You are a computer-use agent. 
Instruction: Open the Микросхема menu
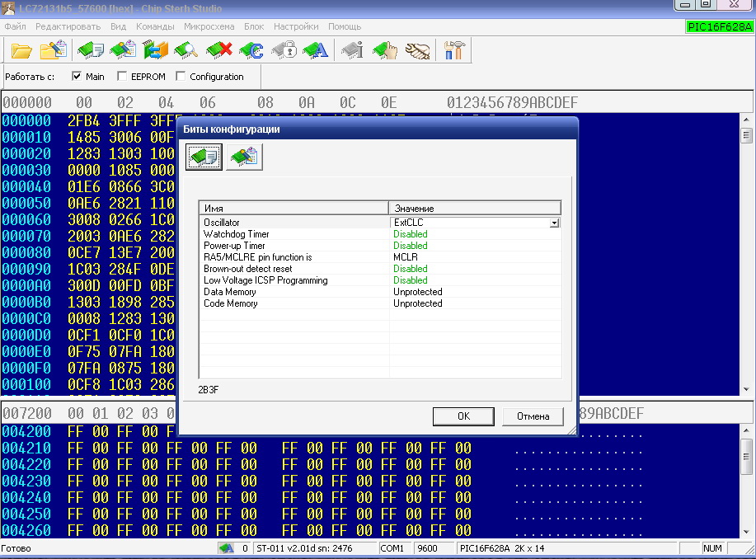click(208, 26)
